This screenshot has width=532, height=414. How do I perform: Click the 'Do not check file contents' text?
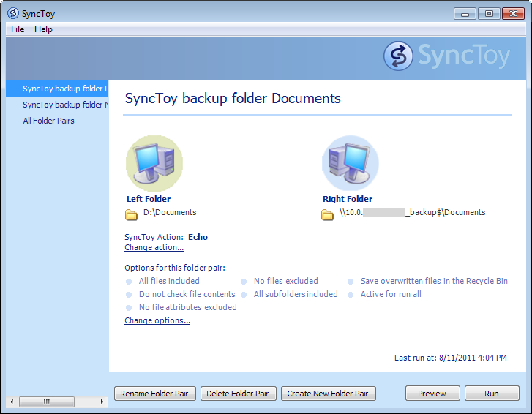point(187,294)
